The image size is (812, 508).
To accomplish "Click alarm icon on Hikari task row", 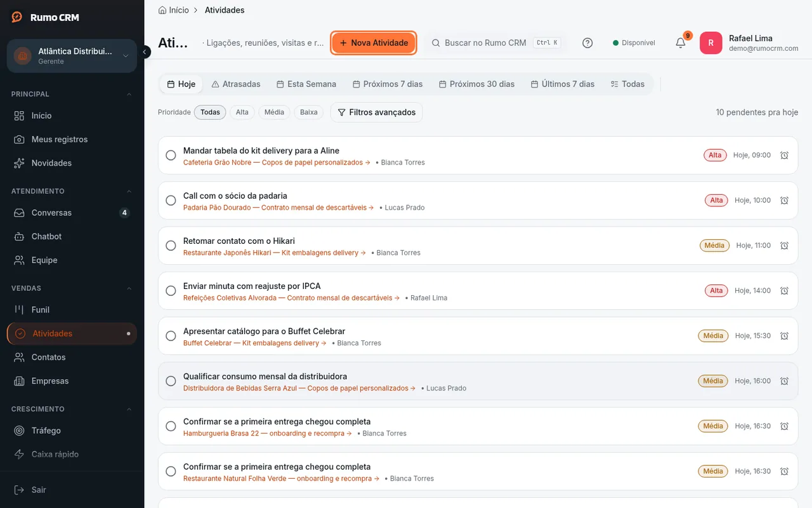I will pyautogui.click(x=784, y=245).
